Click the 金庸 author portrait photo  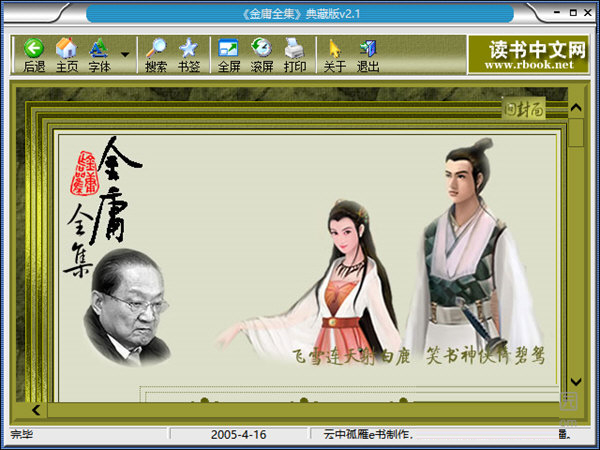tap(126, 307)
